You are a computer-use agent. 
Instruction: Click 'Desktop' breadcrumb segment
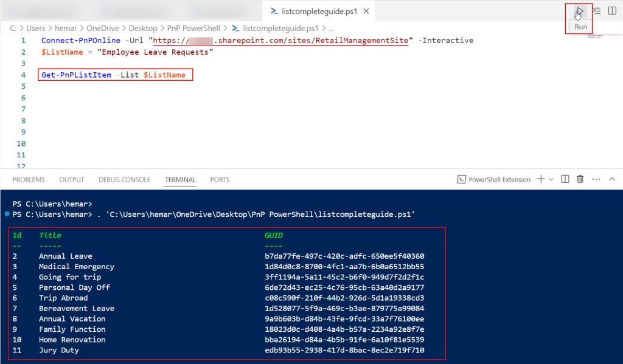[x=143, y=28]
